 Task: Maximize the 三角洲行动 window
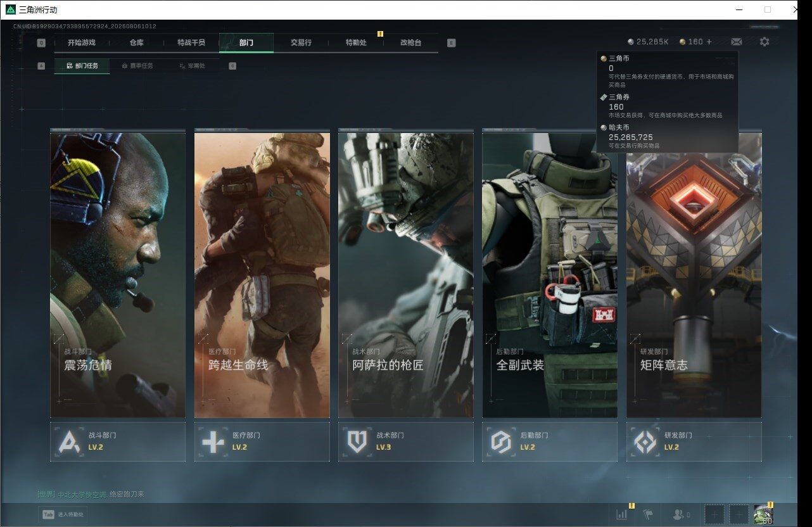(x=768, y=10)
